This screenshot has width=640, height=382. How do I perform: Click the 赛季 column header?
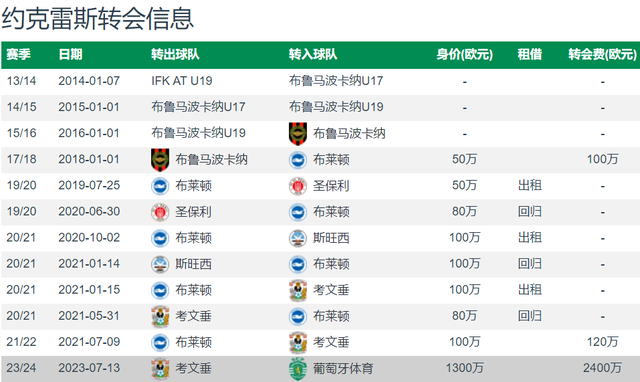pyautogui.click(x=18, y=54)
